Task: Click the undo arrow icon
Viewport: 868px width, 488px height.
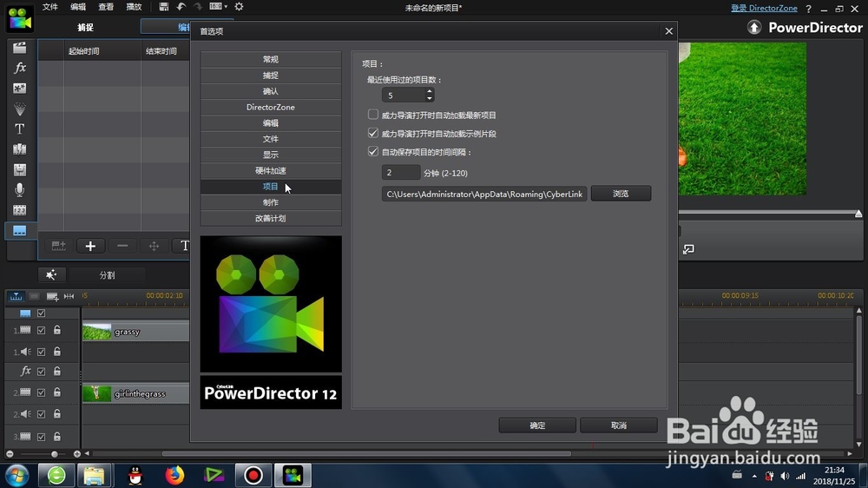Action: (x=181, y=7)
